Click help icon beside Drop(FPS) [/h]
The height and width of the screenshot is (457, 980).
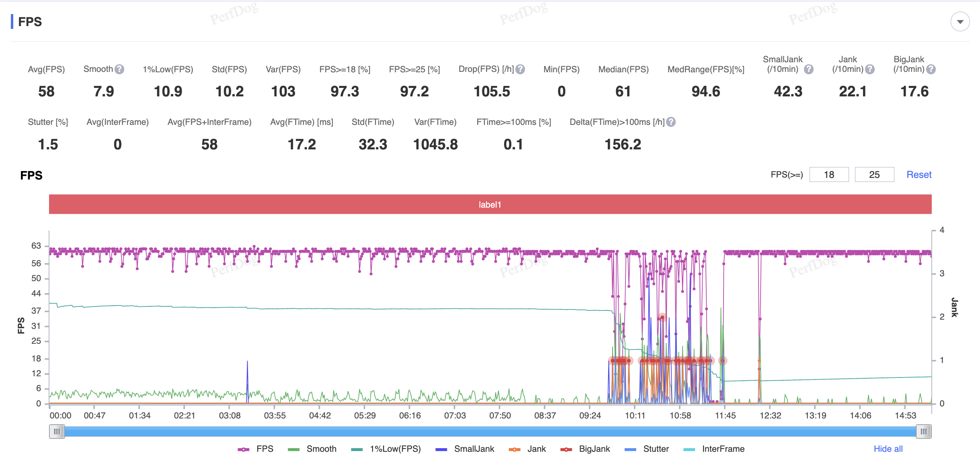tap(520, 69)
